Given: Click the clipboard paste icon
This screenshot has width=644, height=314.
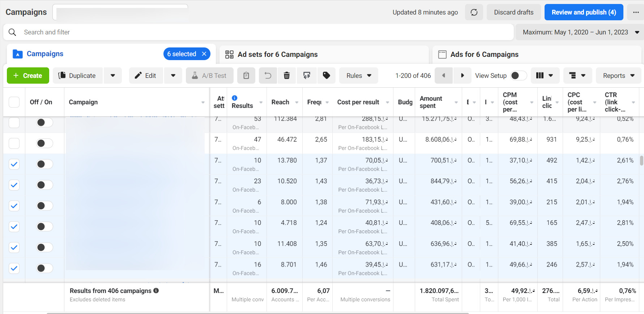Looking at the screenshot, I should (246, 75).
